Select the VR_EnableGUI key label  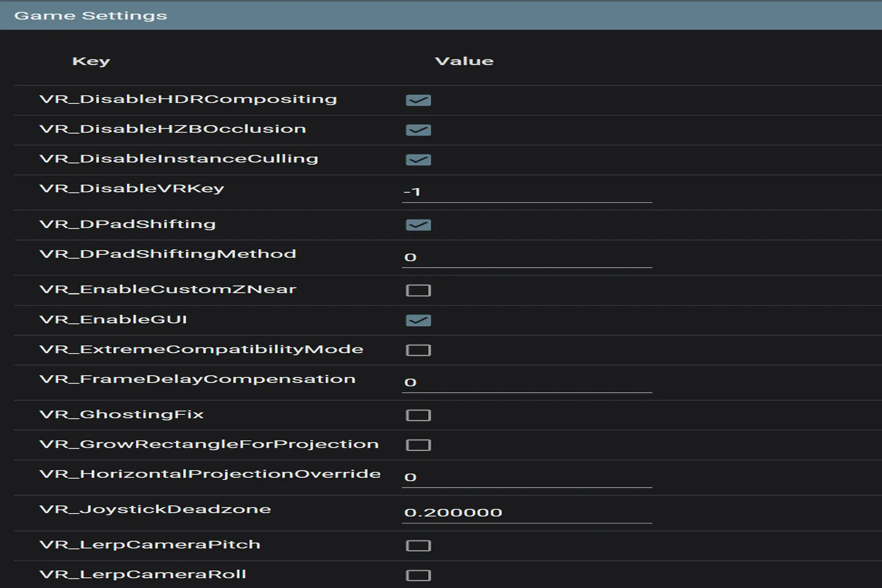click(113, 319)
